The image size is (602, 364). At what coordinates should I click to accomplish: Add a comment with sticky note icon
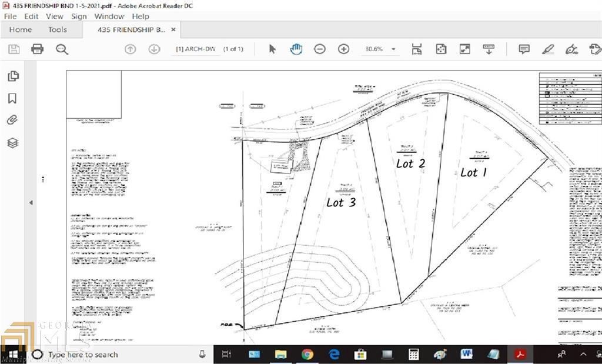point(524,49)
